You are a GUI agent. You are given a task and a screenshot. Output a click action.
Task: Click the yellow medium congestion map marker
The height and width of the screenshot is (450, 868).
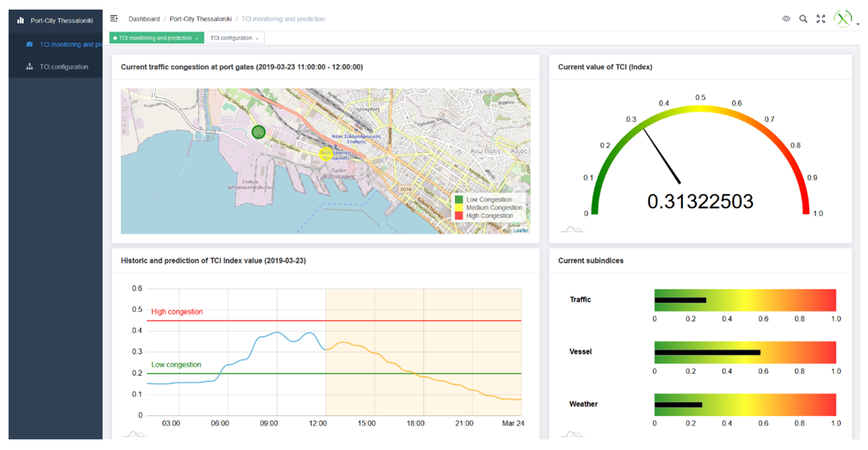pyautogui.click(x=326, y=154)
